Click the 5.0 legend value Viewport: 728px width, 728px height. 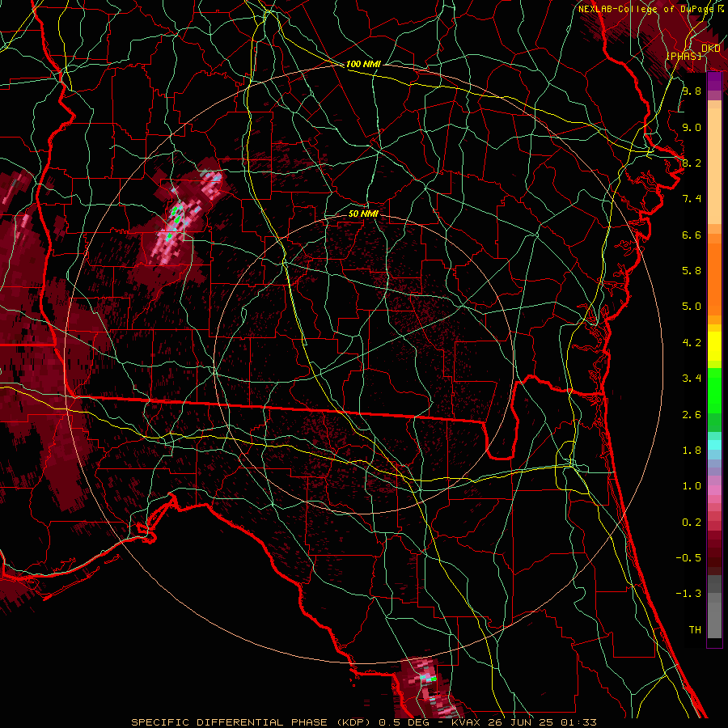pyautogui.click(x=692, y=307)
